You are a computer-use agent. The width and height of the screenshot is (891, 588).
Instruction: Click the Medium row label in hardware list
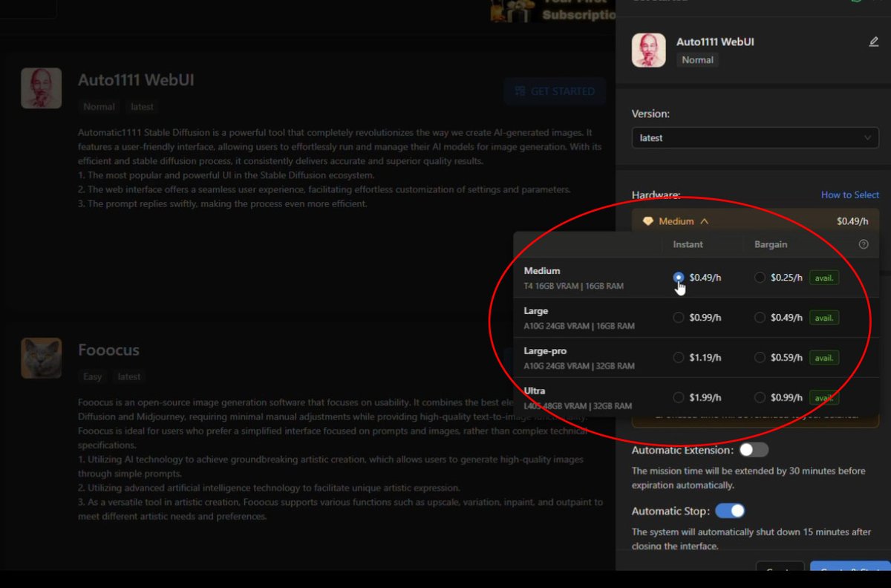(542, 271)
